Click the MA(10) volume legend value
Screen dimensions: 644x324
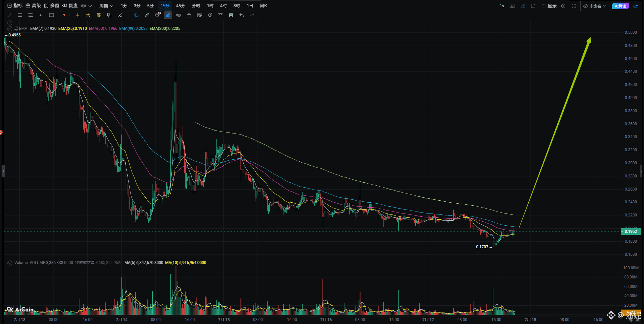[186, 263]
